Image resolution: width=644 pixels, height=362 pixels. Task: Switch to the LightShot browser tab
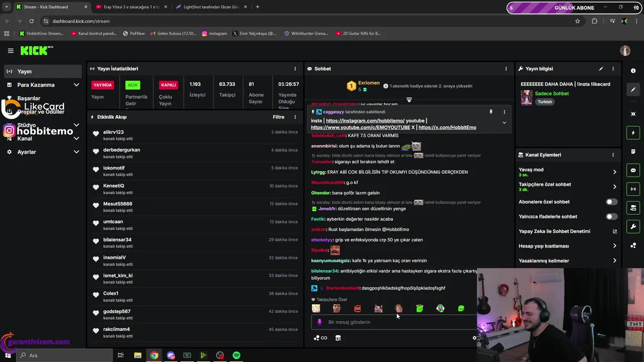pos(210,7)
